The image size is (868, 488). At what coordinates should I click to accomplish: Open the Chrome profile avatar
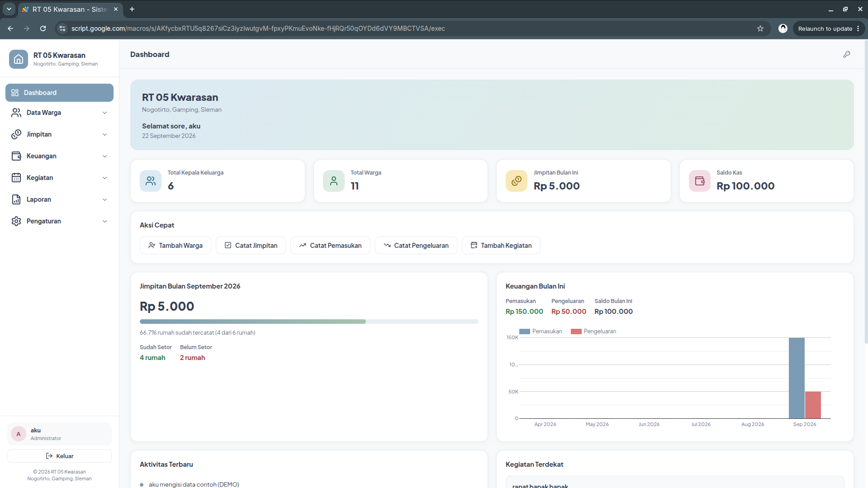click(783, 28)
